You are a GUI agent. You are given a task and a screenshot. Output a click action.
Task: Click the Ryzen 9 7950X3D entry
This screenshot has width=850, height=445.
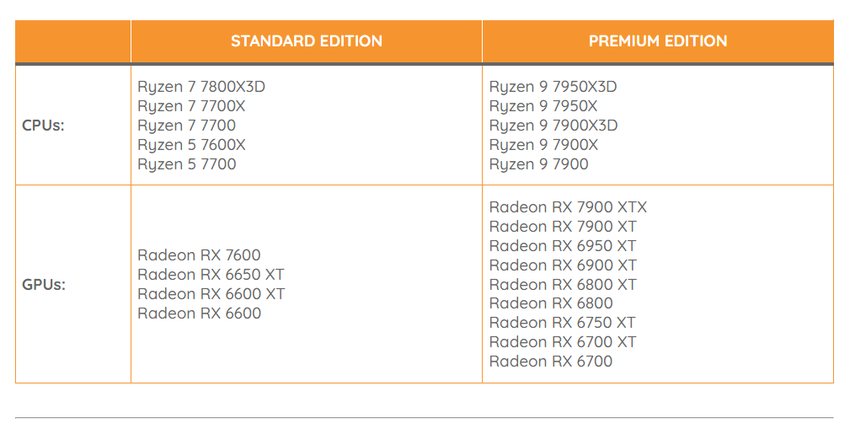tap(553, 87)
